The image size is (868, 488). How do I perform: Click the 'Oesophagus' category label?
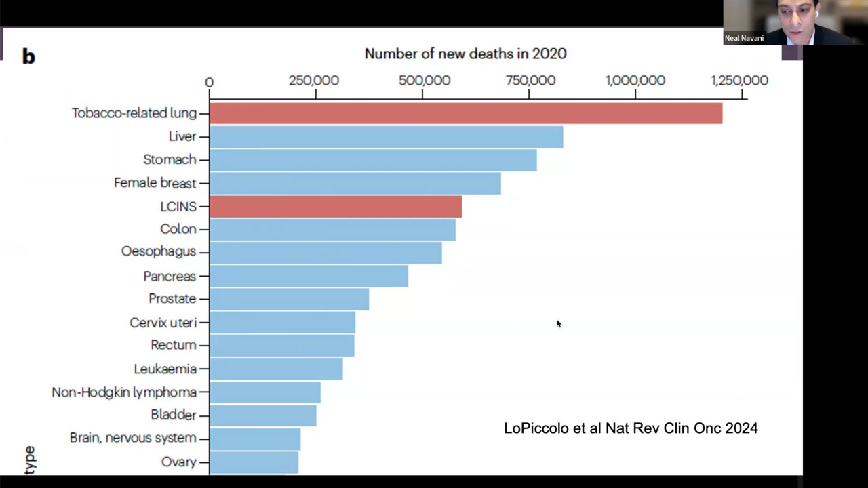(159, 251)
